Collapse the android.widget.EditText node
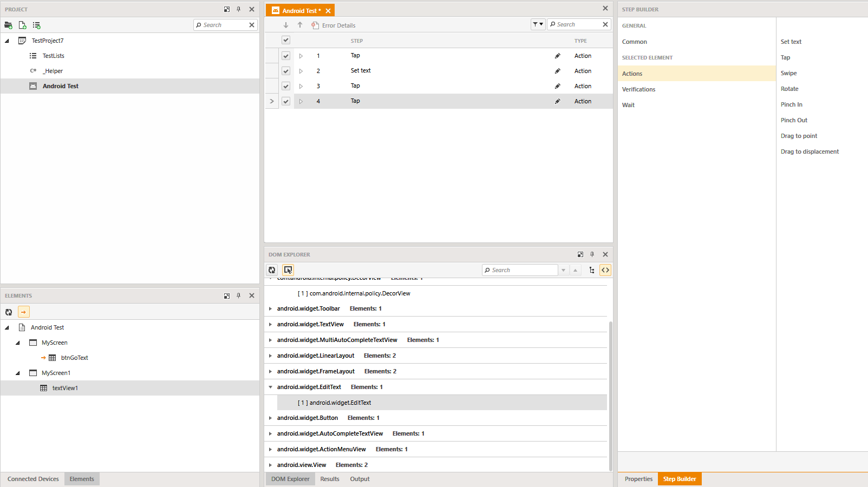Viewport: 868px width, 487px height. click(270, 387)
